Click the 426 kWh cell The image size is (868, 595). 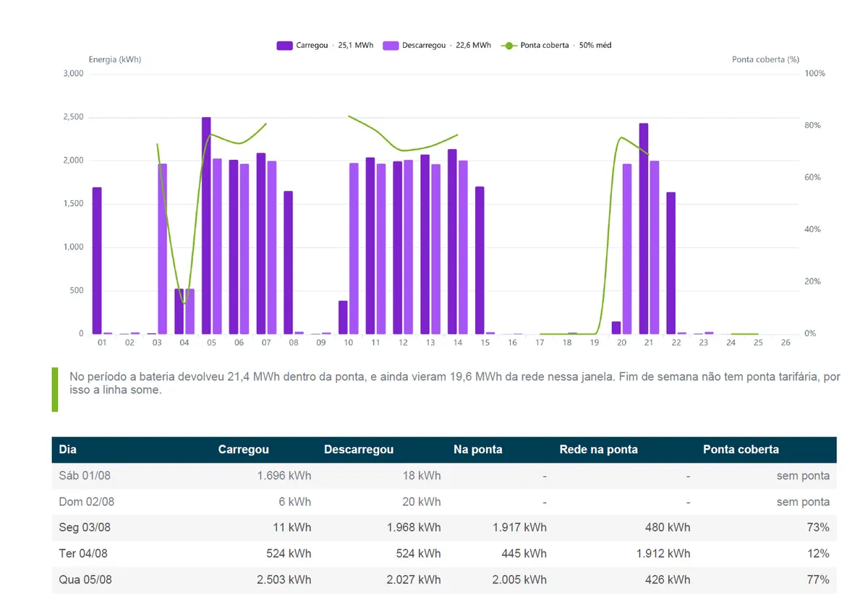669,580
